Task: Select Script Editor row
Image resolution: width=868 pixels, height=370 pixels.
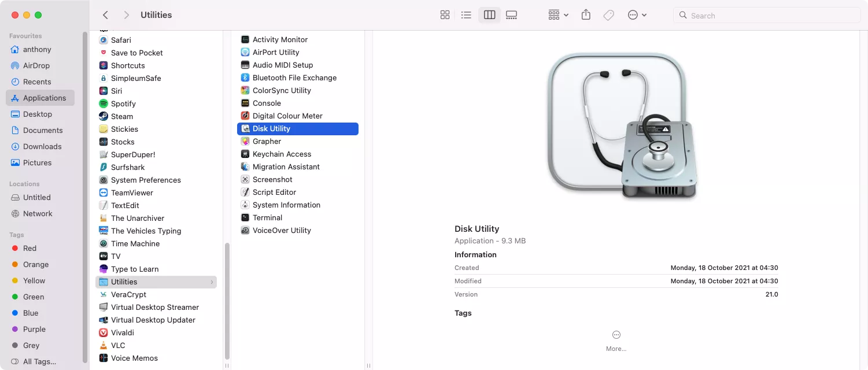Action: click(x=298, y=192)
